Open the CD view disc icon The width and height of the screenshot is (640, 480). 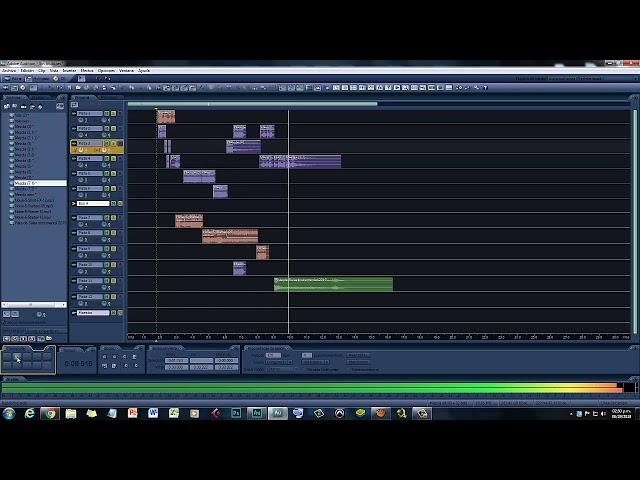[56, 78]
